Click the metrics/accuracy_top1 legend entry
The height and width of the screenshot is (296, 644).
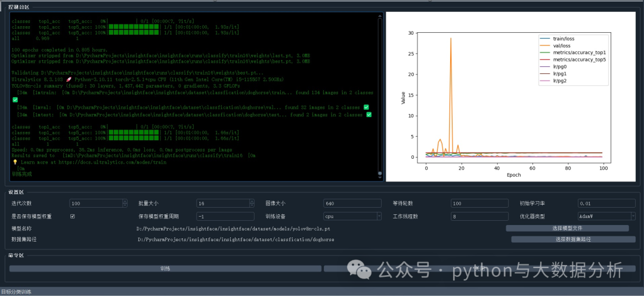point(574,53)
